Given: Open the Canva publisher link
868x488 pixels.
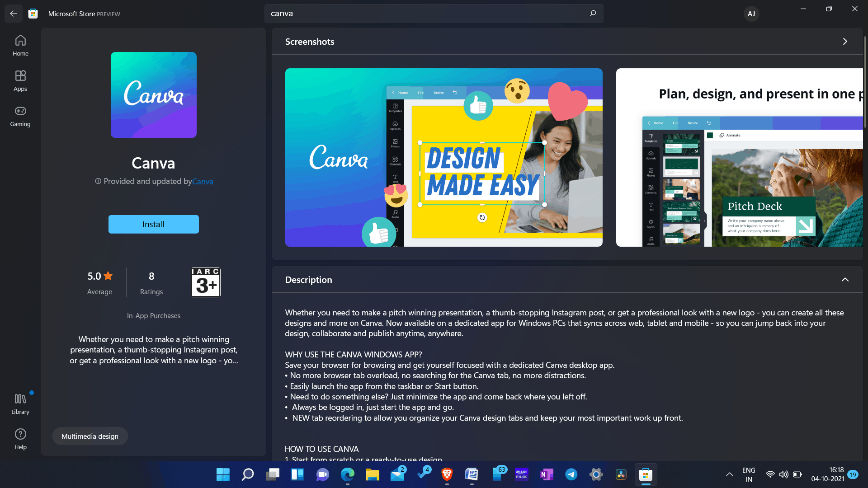Looking at the screenshot, I should click(203, 181).
